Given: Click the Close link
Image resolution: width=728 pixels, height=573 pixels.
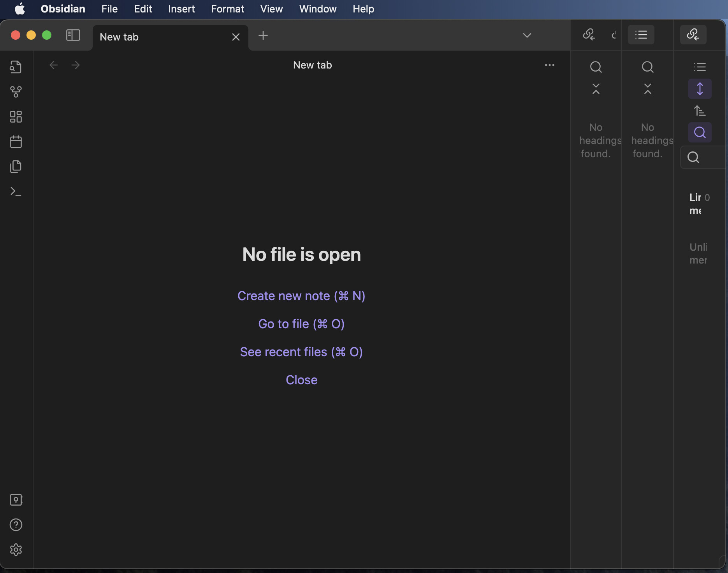Looking at the screenshot, I should coord(301,380).
